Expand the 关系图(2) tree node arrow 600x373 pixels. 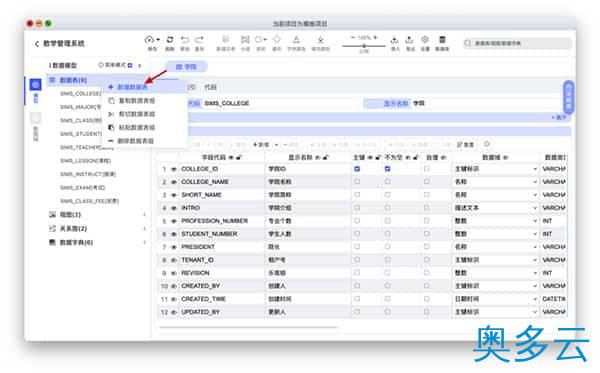click(144, 229)
